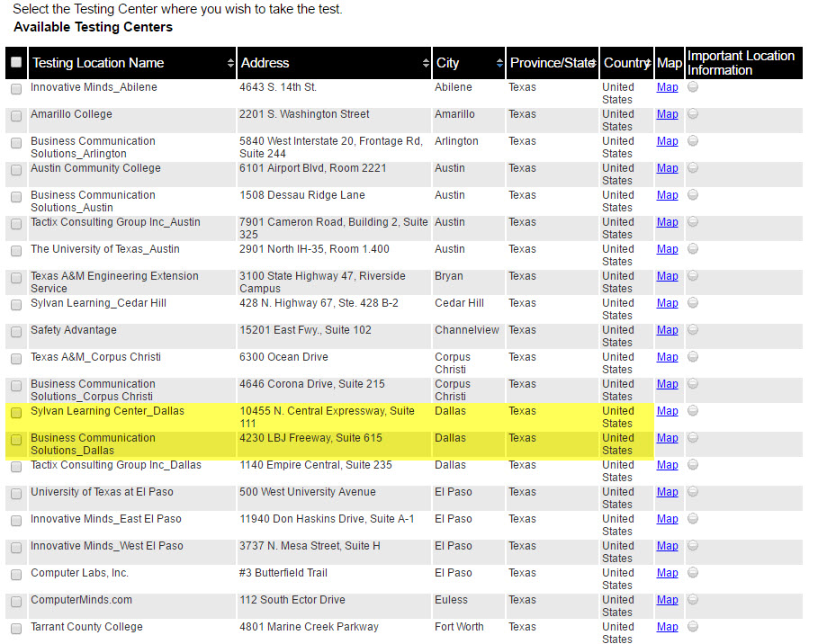The width and height of the screenshot is (818, 644).
Task: View Map for Business Communication Solutions_Dallas
Action: click(x=667, y=438)
